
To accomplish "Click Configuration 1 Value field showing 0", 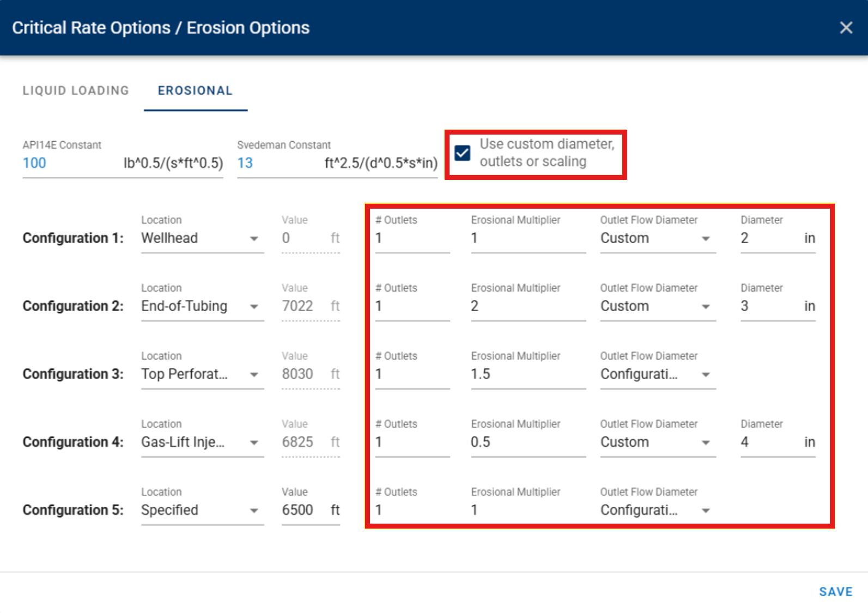I will tap(311, 238).
